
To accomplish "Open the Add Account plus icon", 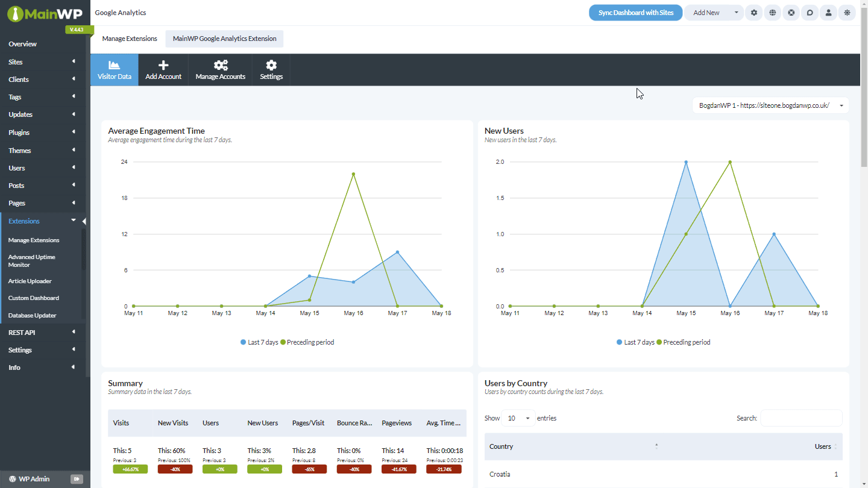I will pos(163,65).
